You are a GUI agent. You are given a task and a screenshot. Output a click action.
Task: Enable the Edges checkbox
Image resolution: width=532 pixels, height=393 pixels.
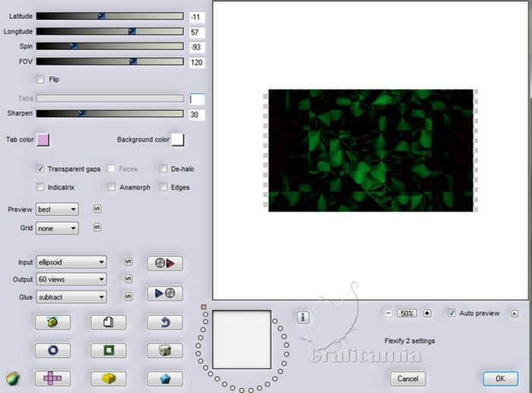tap(163, 187)
